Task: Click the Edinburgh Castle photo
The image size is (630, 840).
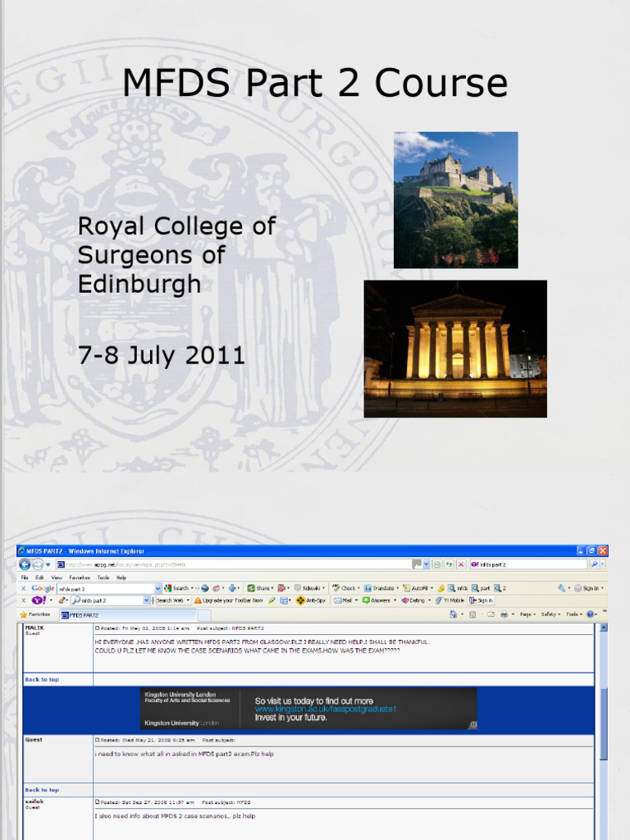Action: coord(456,200)
